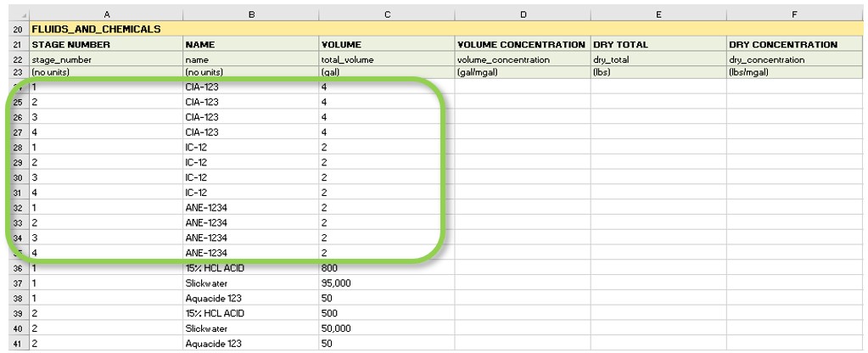Select stage number 3 in row 26
The width and height of the screenshot is (868, 353).
point(107,117)
